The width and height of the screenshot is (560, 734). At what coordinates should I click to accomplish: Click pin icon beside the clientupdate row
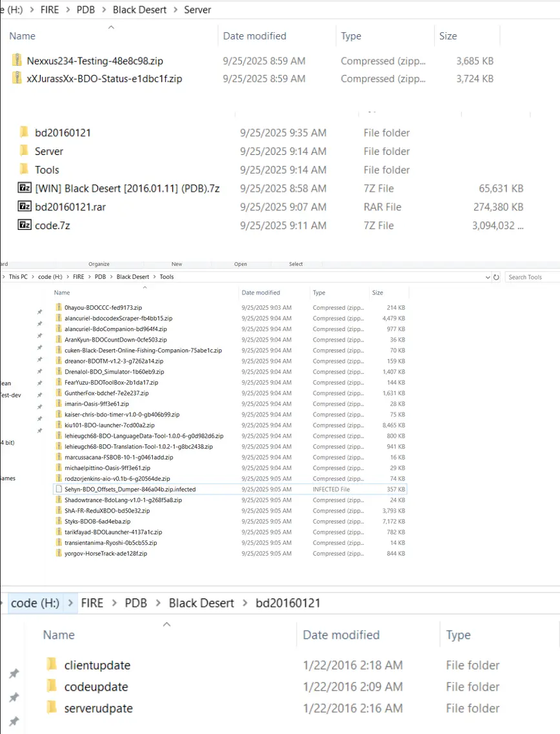pyautogui.click(x=14, y=673)
